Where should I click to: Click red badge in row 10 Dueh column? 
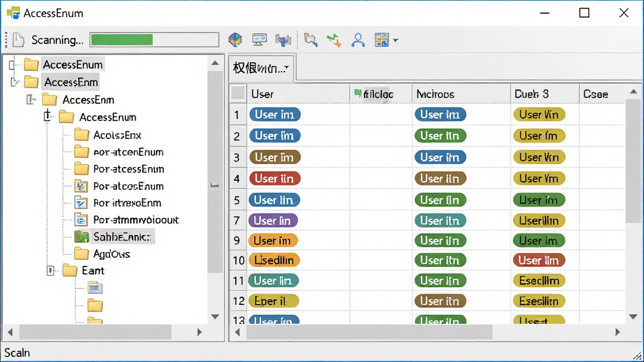coord(539,260)
